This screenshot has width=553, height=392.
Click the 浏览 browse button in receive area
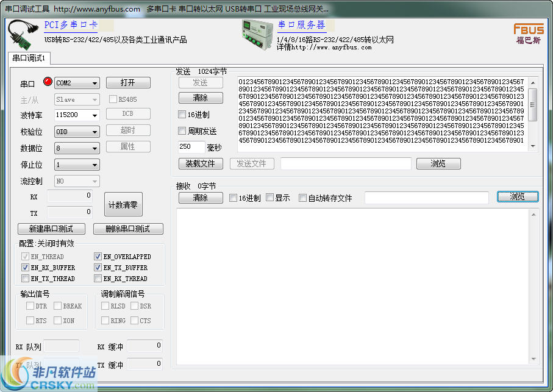[x=518, y=196]
